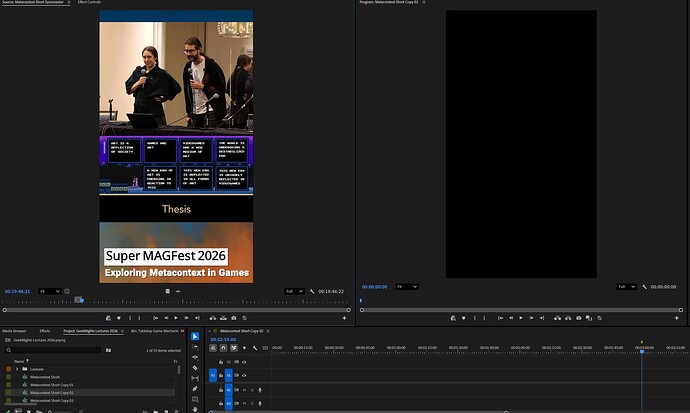Viewport: 690px width, 413px height.
Task: Solo track A2
Action: click(x=252, y=403)
